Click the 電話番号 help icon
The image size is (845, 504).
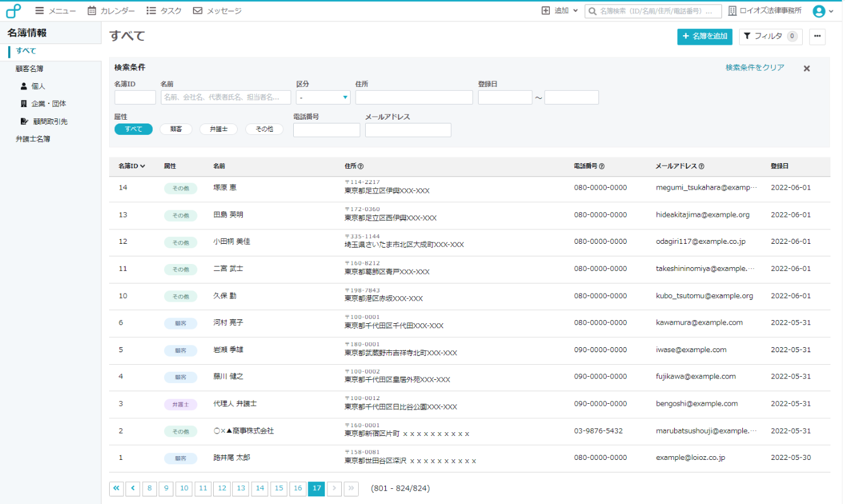pyautogui.click(x=602, y=167)
